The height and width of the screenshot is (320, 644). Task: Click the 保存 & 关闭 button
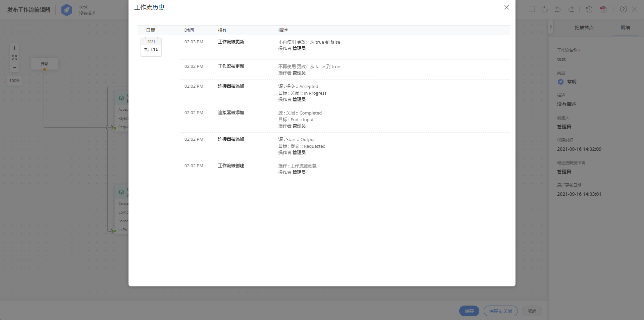point(501,311)
